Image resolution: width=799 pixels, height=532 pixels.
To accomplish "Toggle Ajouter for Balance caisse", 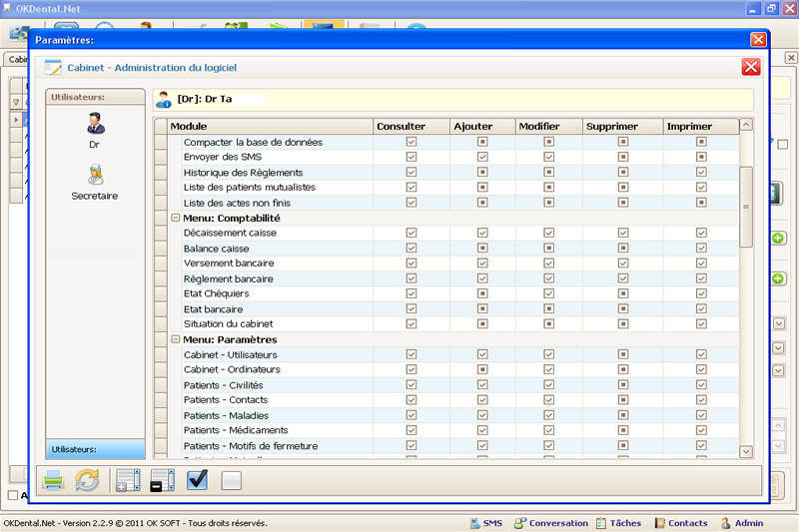I will point(482,248).
